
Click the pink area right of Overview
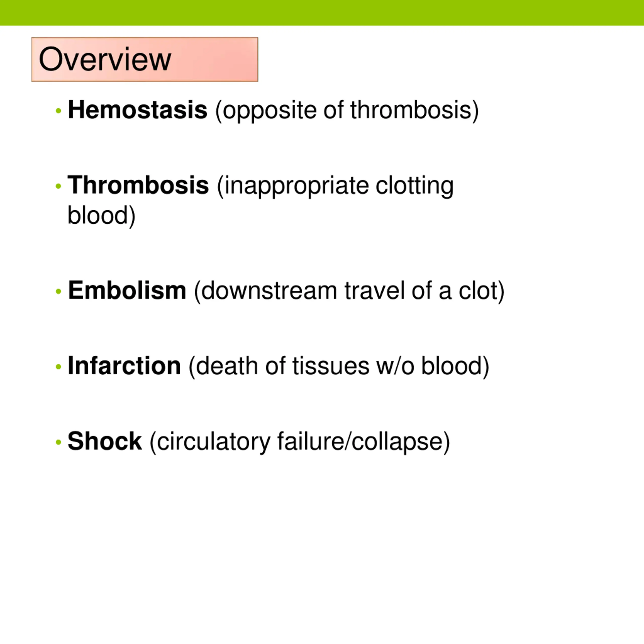(215, 59)
